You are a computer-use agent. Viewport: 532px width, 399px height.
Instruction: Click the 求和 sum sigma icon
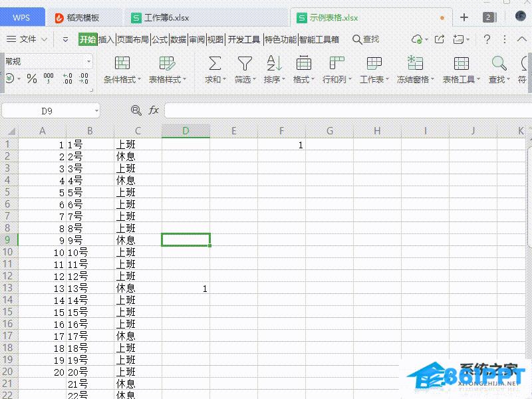214,63
